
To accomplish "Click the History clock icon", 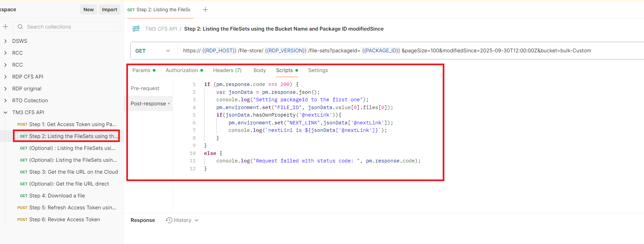I will [169, 220].
